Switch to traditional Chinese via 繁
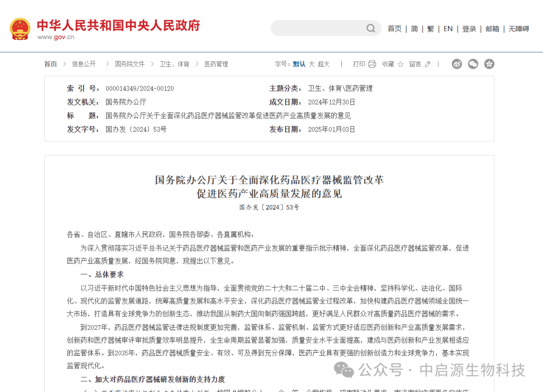Image resolution: width=543 pixels, height=392 pixels. 431,29
